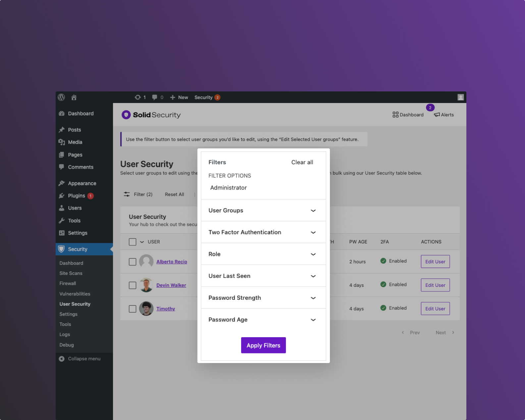Tick the checkbox next to Timothy
Image resolution: width=525 pixels, height=420 pixels.
132,309
